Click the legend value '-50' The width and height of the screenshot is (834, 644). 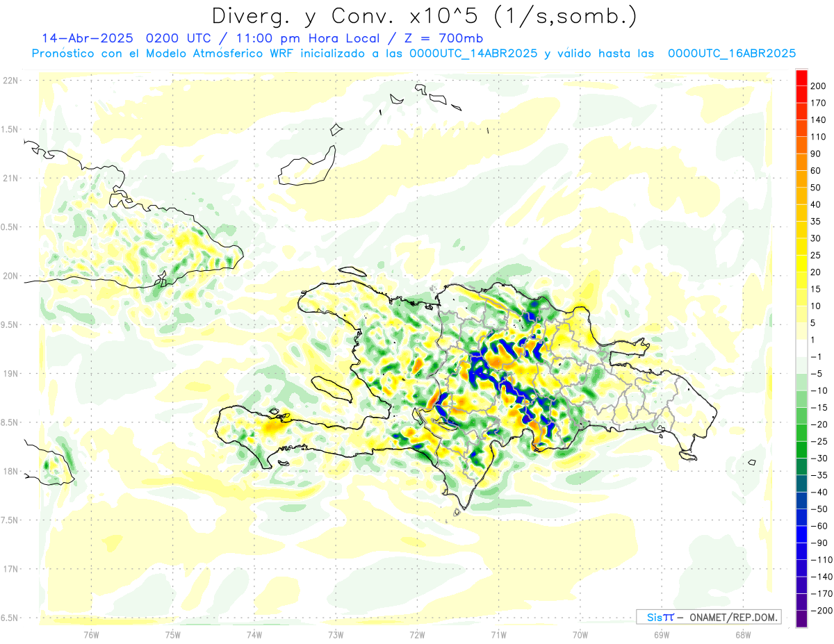click(819, 509)
